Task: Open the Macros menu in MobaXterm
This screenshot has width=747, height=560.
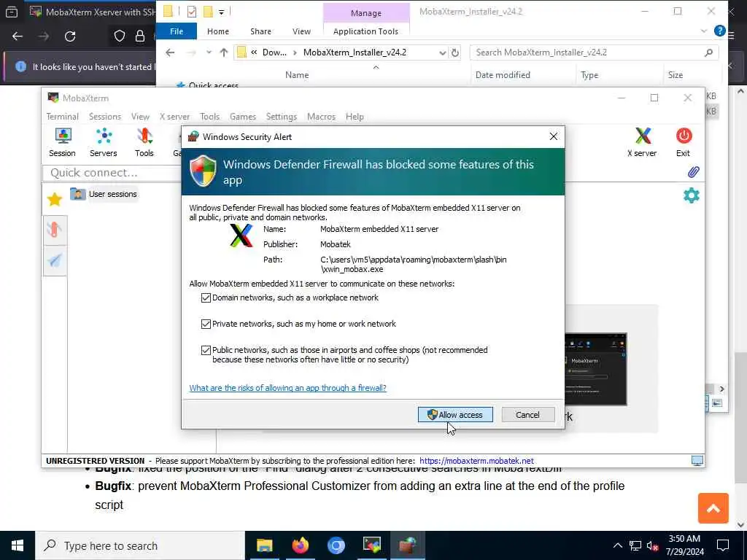Action: (321, 117)
